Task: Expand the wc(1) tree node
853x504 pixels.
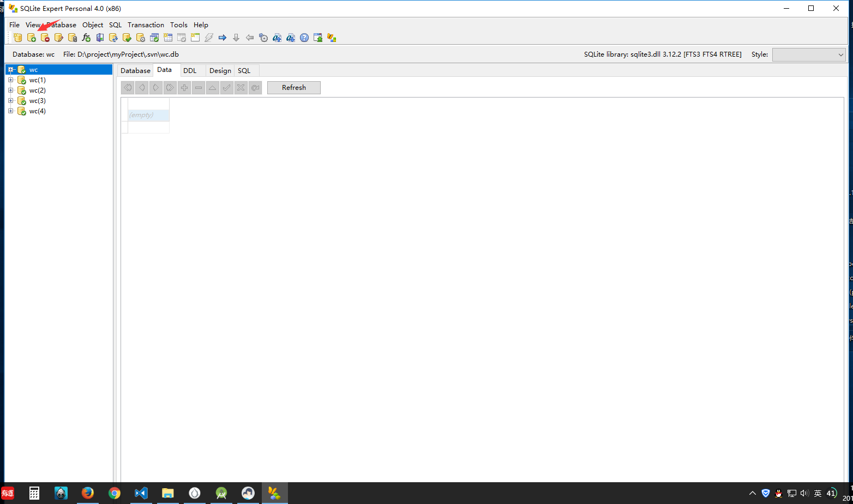Action: 10,80
